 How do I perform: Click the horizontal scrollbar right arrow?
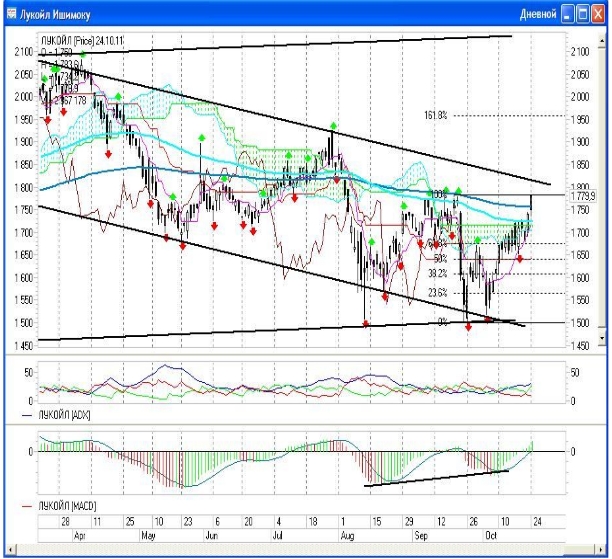(x=601, y=550)
